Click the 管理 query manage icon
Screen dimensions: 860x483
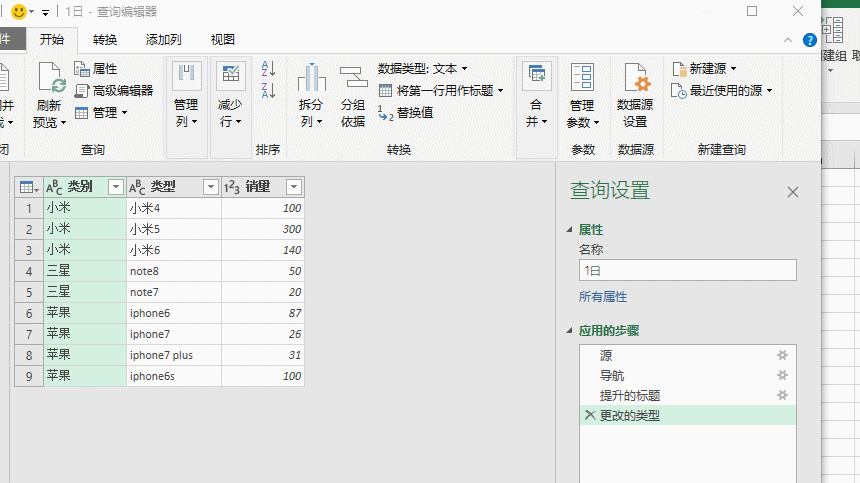click(x=82, y=113)
